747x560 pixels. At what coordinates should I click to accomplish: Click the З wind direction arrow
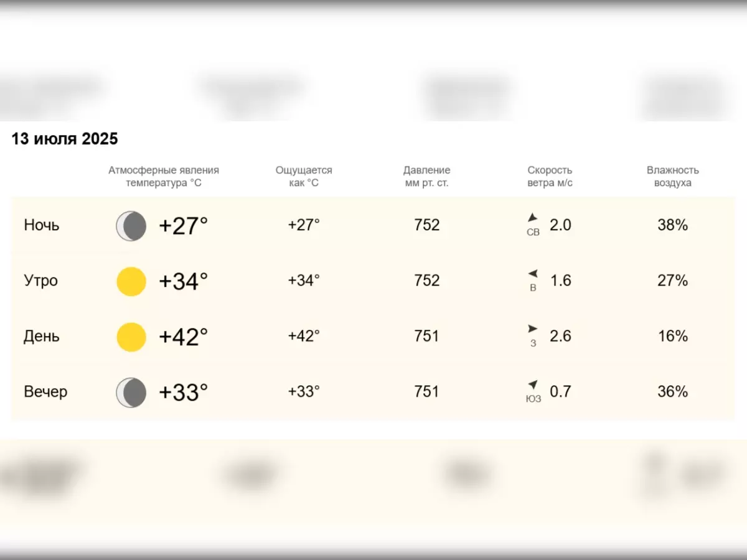point(533,329)
